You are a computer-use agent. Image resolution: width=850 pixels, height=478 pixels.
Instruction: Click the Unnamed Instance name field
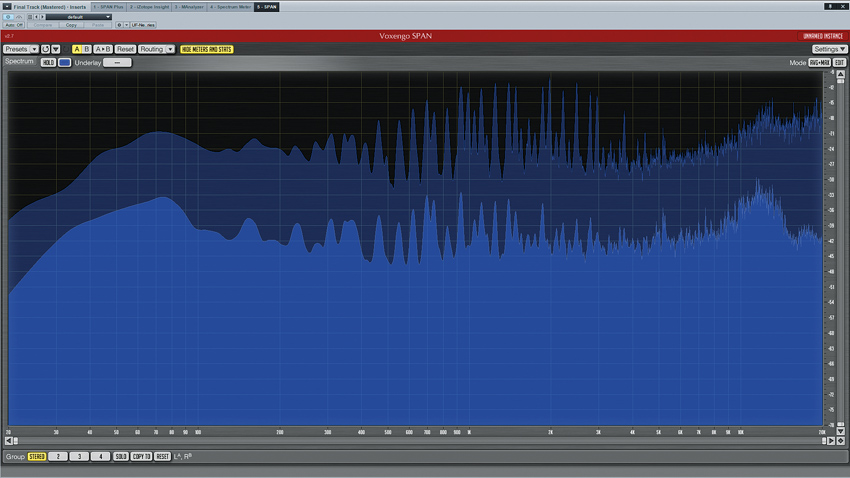(x=822, y=36)
